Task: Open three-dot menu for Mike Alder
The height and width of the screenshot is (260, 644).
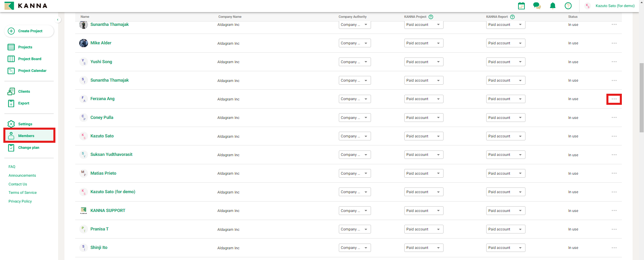Action: tap(614, 43)
